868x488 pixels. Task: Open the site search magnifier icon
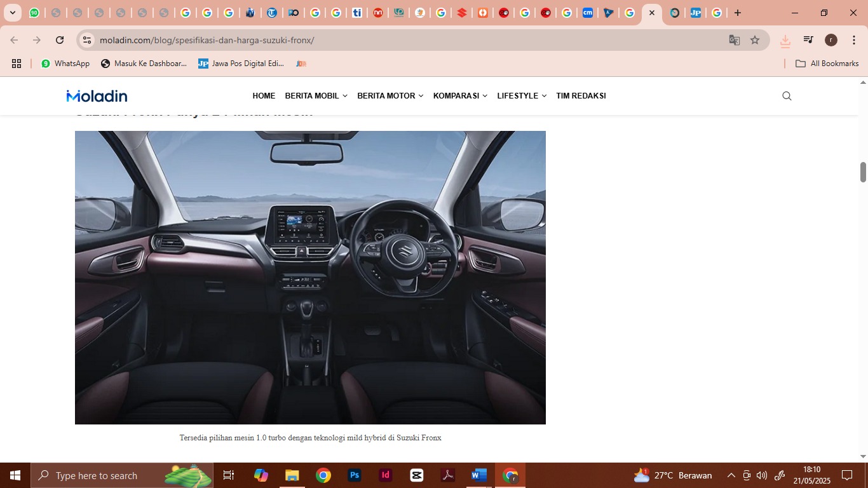787,96
